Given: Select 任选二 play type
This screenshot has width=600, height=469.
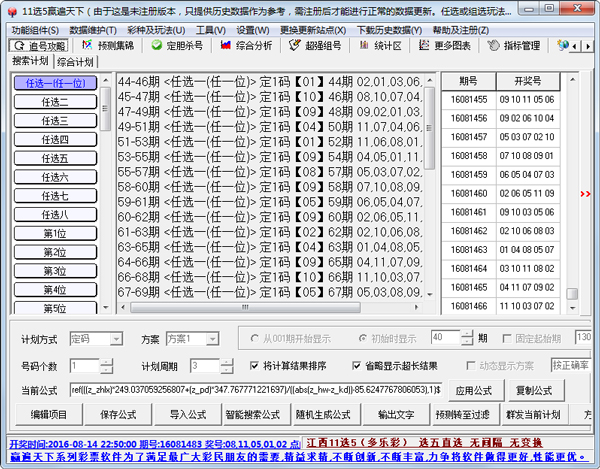Looking at the screenshot, I should [55, 102].
